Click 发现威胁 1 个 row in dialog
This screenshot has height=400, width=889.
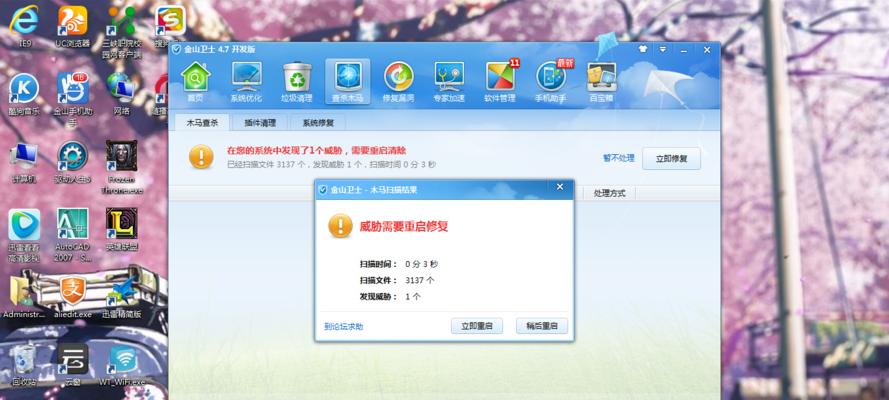click(x=390, y=296)
